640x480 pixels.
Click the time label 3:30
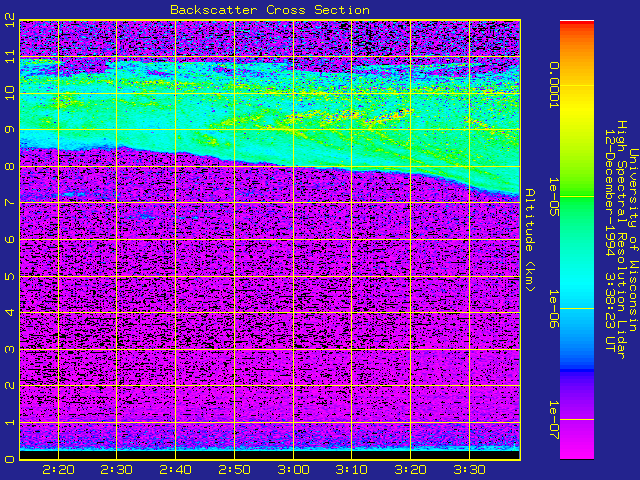pyautogui.click(x=469, y=470)
